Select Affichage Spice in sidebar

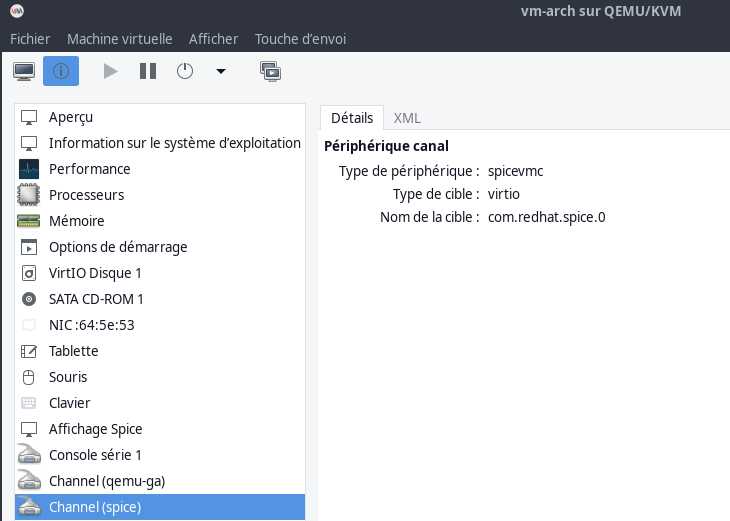(95, 429)
